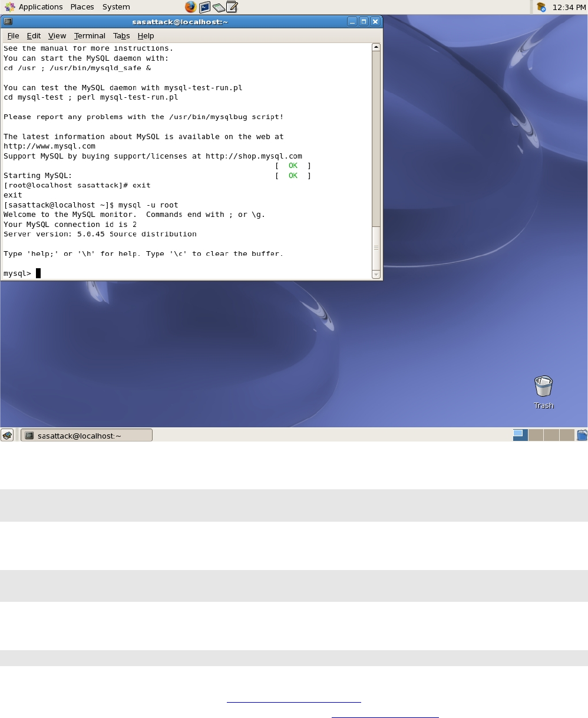Open the terminal Edit menu

click(34, 35)
